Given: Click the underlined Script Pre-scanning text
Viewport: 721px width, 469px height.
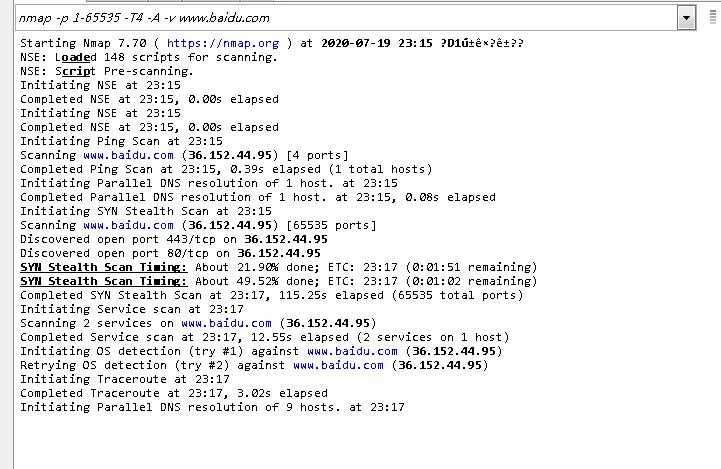Looking at the screenshot, I should [x=124, y=71].
